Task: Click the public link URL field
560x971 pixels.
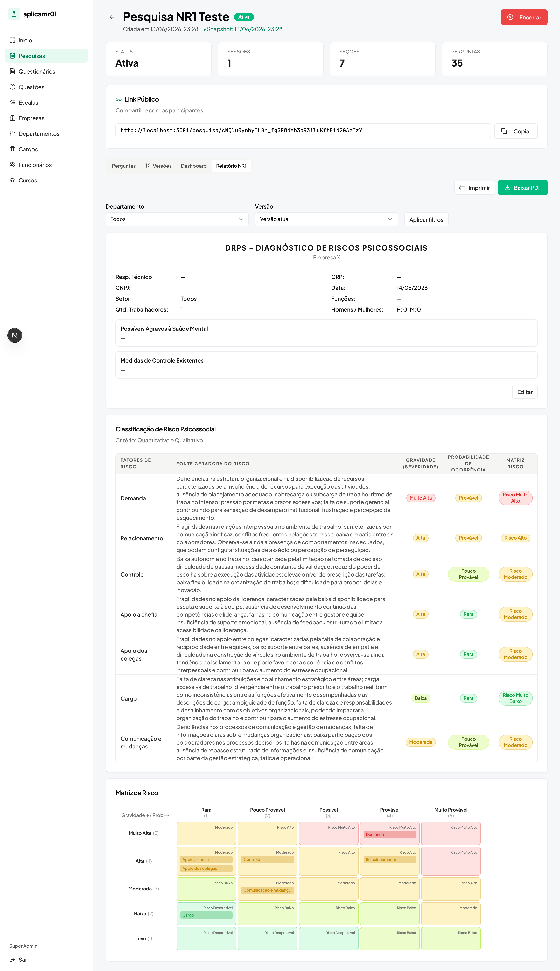Action: tap(303, 130)
